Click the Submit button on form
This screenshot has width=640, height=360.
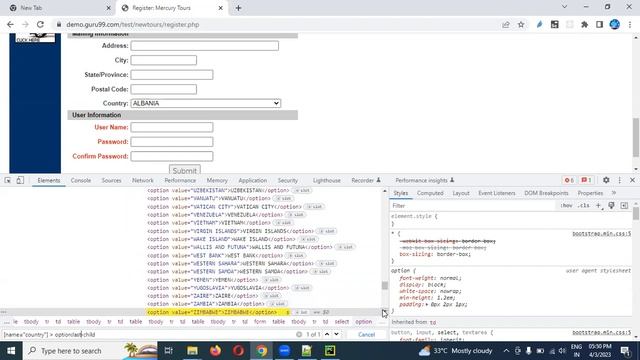pos(184,170)
